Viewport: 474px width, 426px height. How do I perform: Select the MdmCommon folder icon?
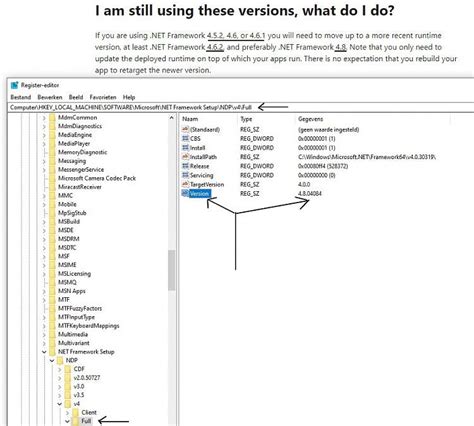(x=52, y=118)
